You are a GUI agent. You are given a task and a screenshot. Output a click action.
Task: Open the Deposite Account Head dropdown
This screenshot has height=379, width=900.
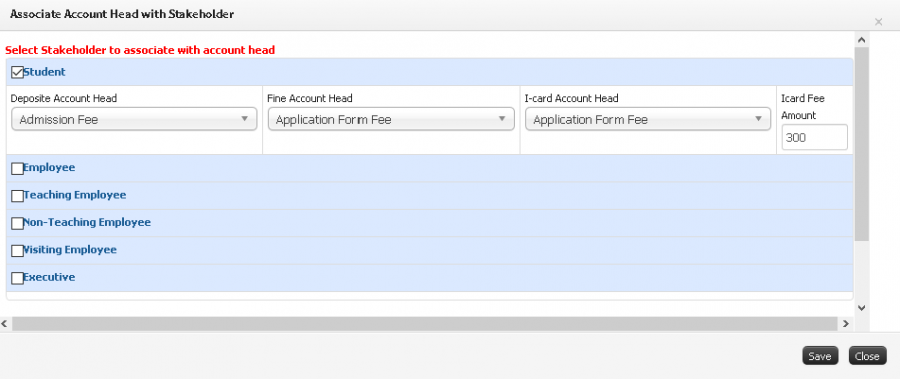pos(134,119)
